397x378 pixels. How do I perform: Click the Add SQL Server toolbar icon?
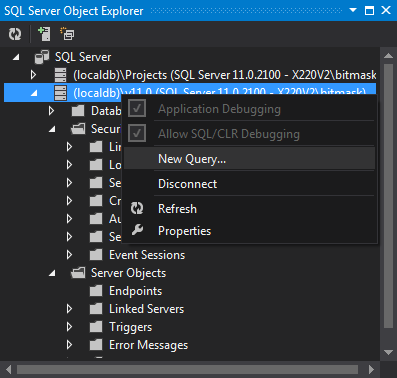coord(44,34)
